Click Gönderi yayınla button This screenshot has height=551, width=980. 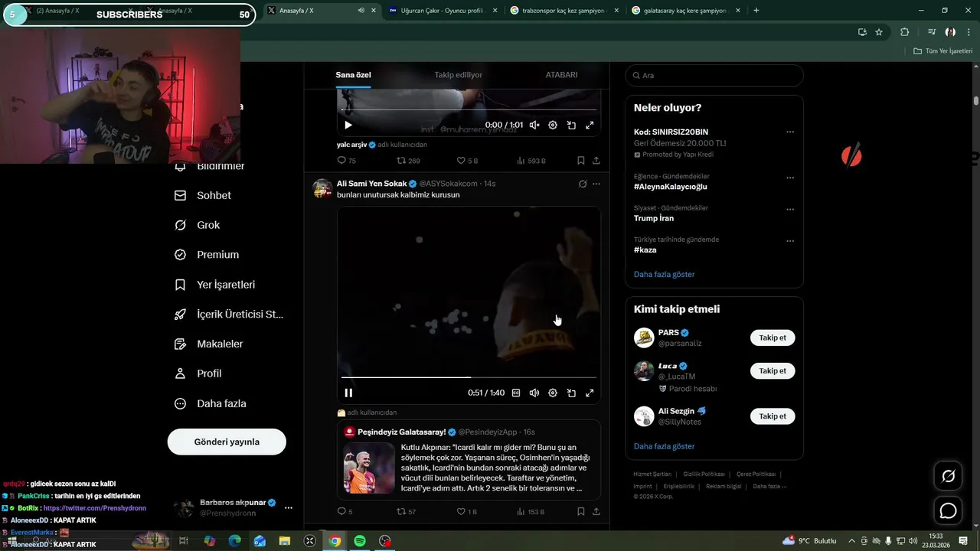(x=227, y=442)
